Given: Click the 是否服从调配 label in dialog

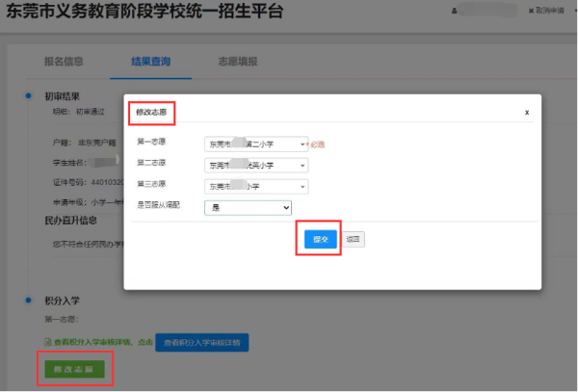Looking at the screenshot, I should 159,205.
